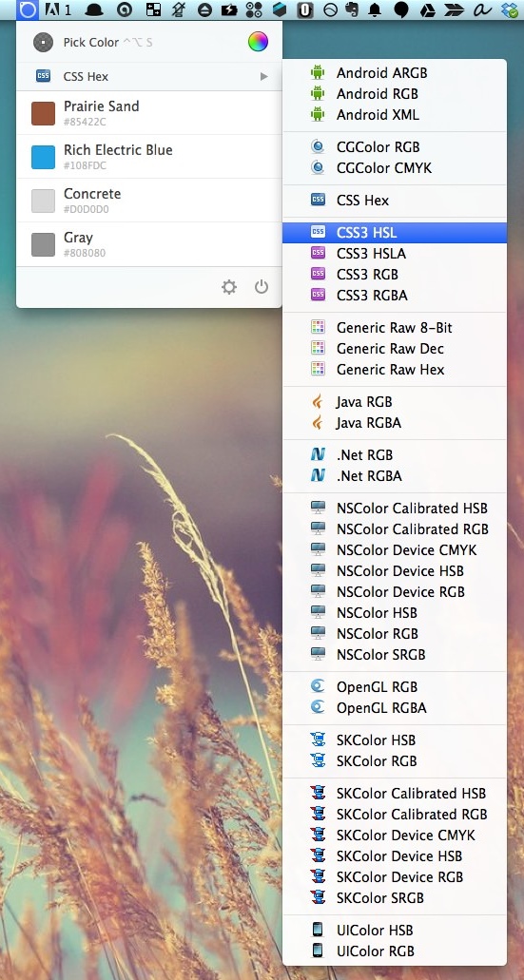Choose UIColor RGB format
The width and height of the screenshot is (524, 980).
(x=395, y=951)
